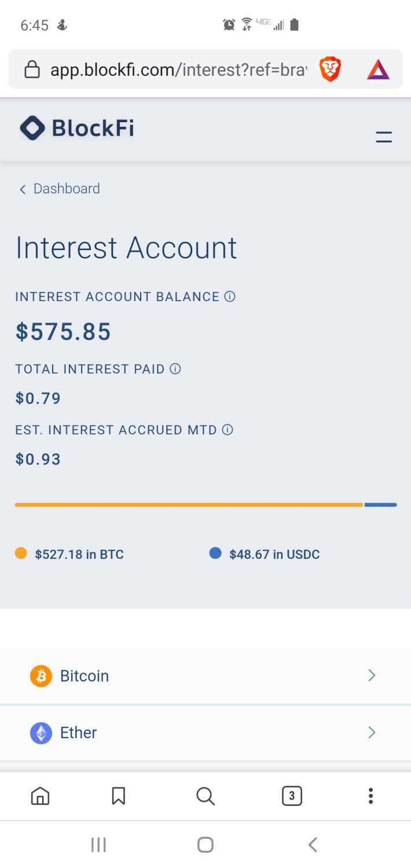Show info for Total Interest Paid
Viewport: 411px width, 868px height.
click(x=175, y=369)
